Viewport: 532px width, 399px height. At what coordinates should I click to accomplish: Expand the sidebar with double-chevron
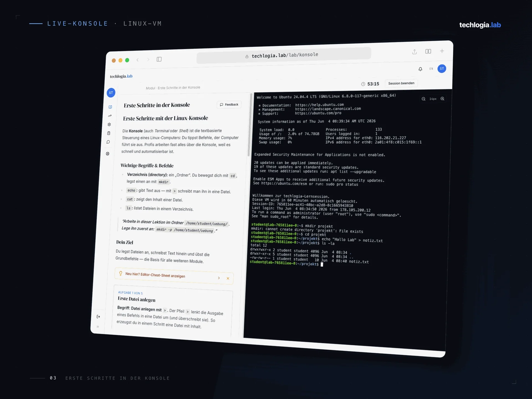point(98,327)
